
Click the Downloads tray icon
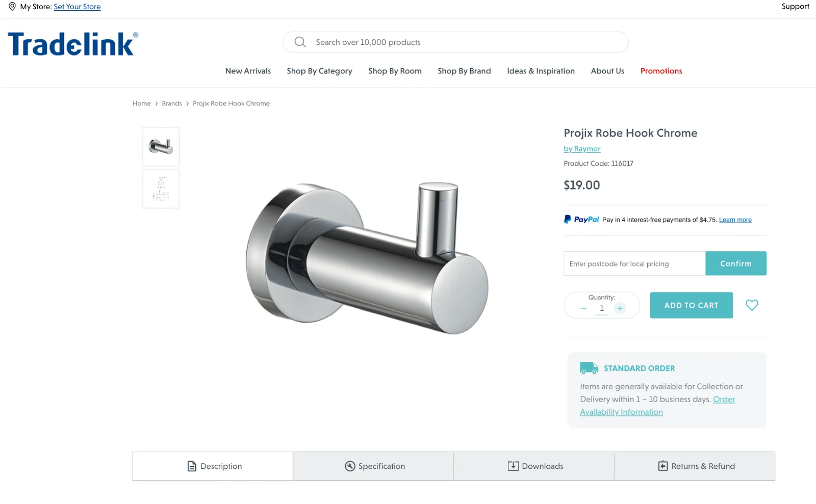[x=512, y=466]
